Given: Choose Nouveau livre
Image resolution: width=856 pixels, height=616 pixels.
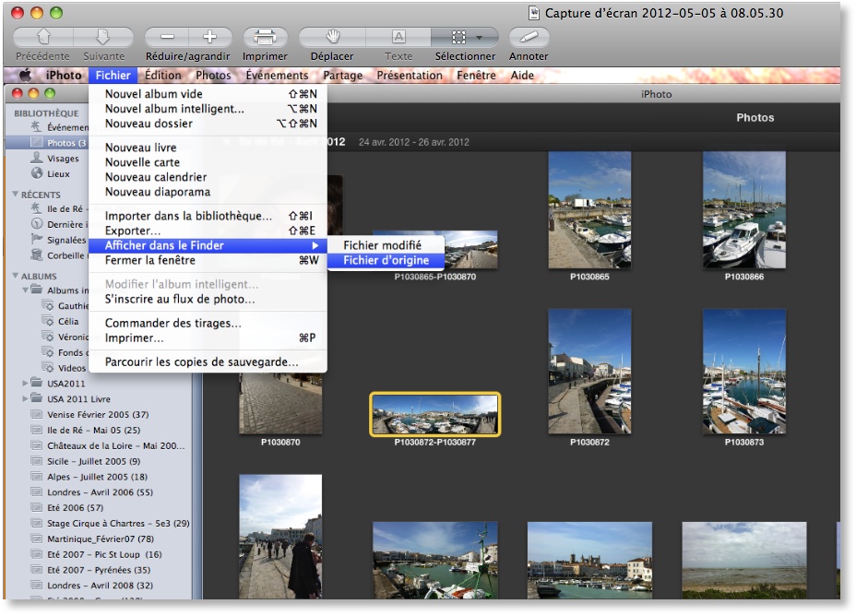Looking at the screenshot, I should 208,148.
